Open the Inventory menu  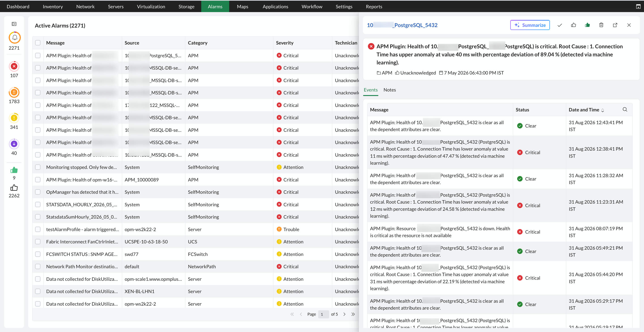(x=53, y=6)
